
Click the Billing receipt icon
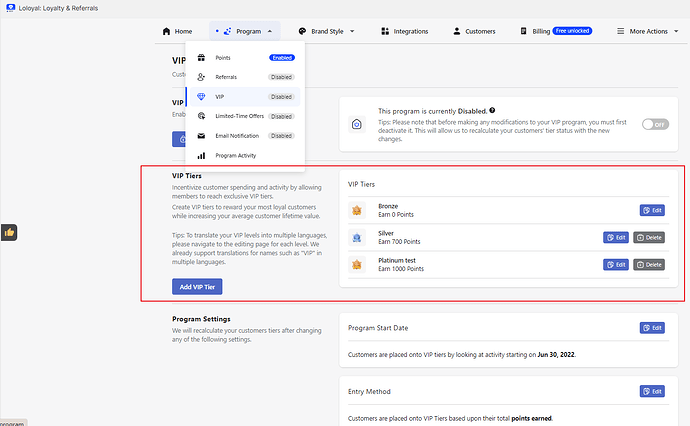click(x=524, y=31)
